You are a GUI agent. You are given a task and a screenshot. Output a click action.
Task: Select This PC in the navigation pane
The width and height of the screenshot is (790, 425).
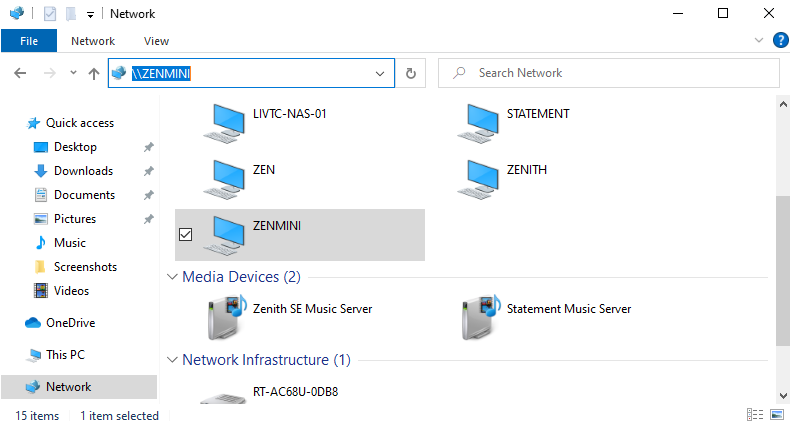point(65,355)
